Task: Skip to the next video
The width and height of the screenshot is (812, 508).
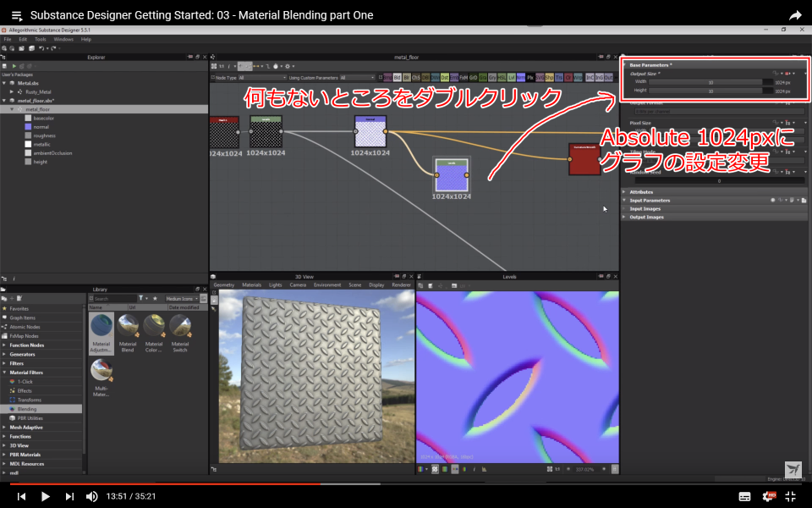Action: tap(69, 497)
